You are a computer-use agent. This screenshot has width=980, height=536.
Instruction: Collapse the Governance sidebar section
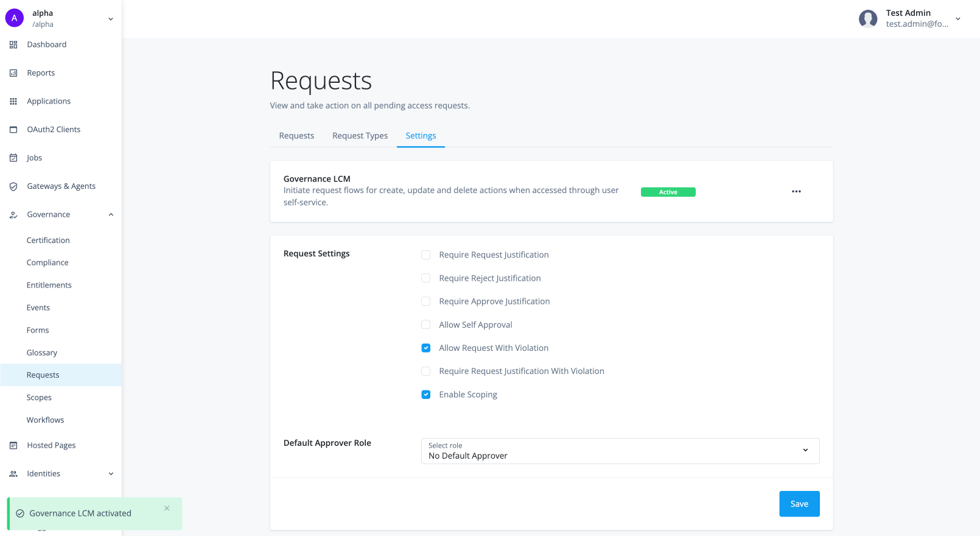tap(111, 214)
